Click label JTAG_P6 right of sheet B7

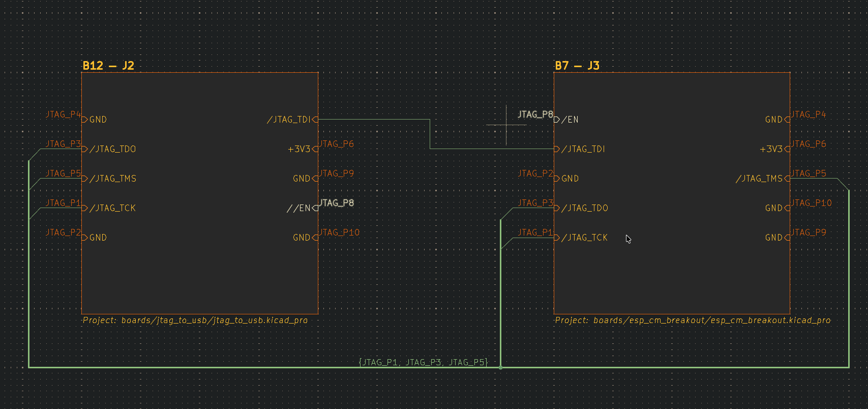809,144
